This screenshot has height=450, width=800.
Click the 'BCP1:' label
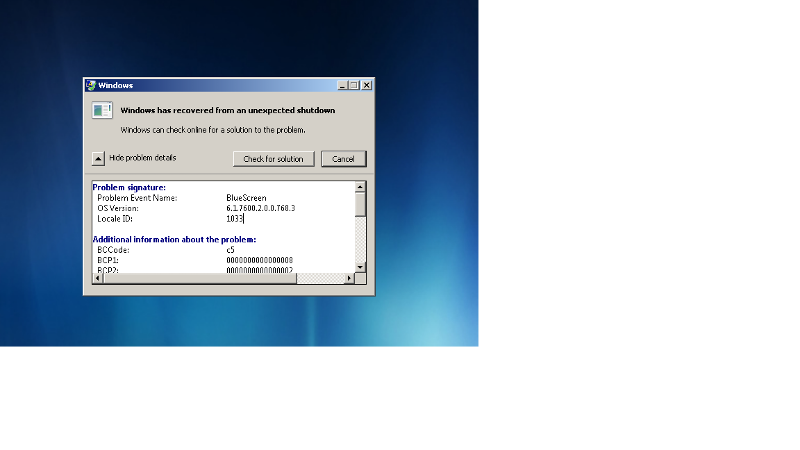point(108,260)
